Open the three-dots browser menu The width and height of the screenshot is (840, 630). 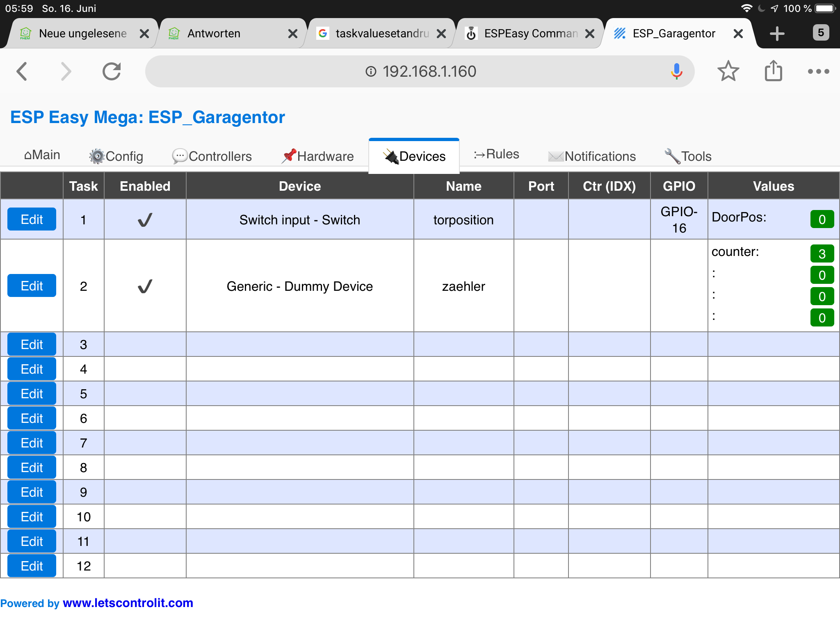coord(818,71)
